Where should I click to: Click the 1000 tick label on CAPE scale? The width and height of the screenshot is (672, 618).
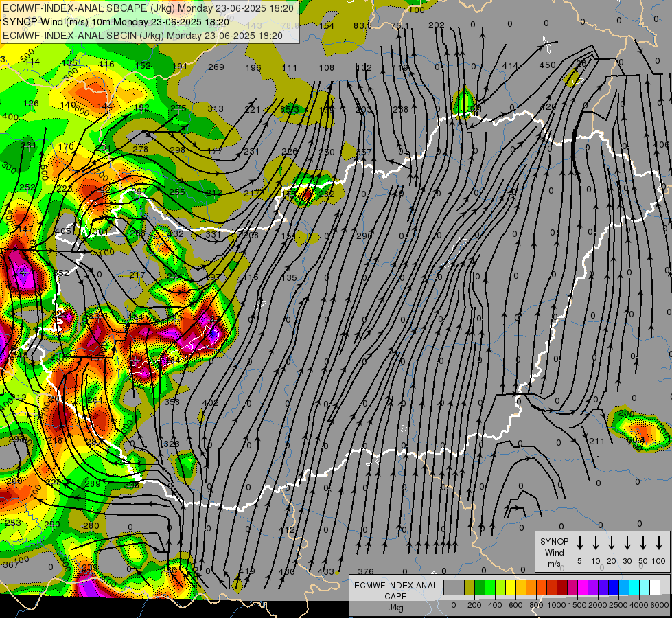[x=557, y=605]
